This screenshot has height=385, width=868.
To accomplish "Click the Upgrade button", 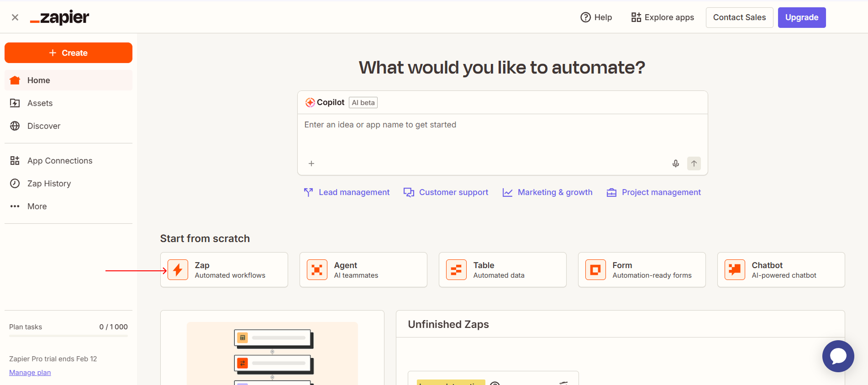I will pyautogui.click(x=801, y=17).
